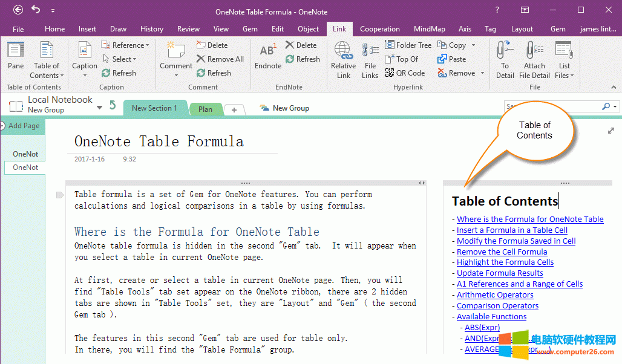This screenshot has height=364, width=622.
Task: Open the Arithmetic Operators link
Action: click(494, 295)
